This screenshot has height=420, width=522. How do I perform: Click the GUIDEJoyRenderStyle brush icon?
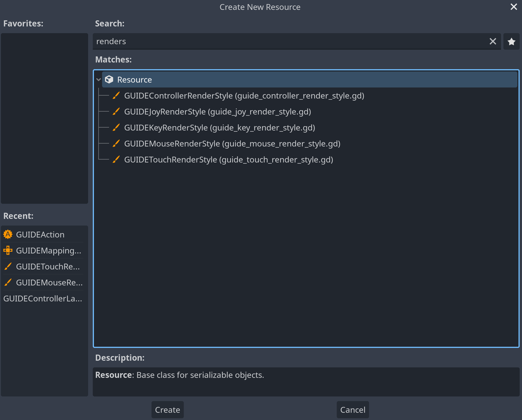coord(116,112)
